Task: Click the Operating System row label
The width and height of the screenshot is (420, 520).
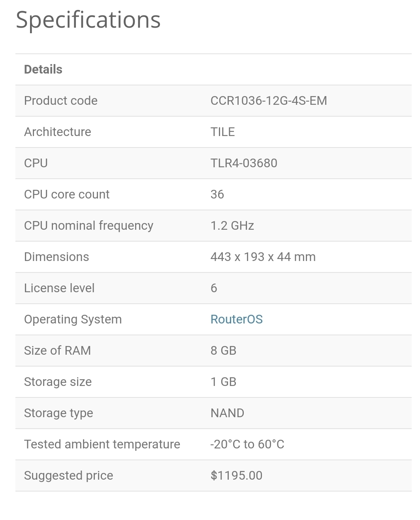Action: point(73,319)
